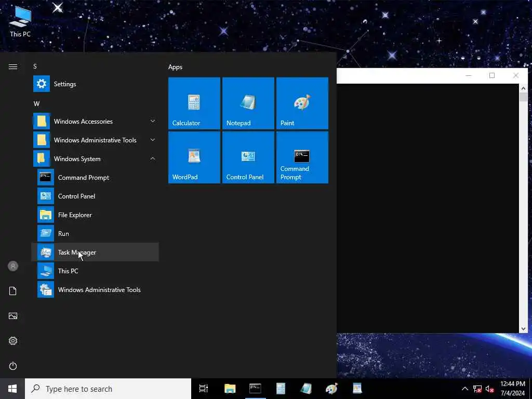This screenshot has width=532, height=399.
Task: Click scroll up arrow in console window
Action: (523, 88)
